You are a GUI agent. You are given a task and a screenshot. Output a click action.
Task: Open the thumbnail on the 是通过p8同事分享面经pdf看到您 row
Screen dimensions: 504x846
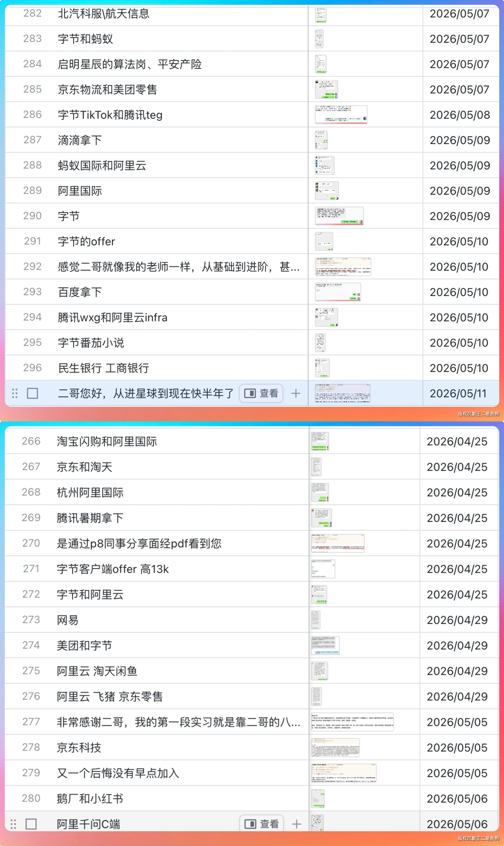(x=338, y=543)
